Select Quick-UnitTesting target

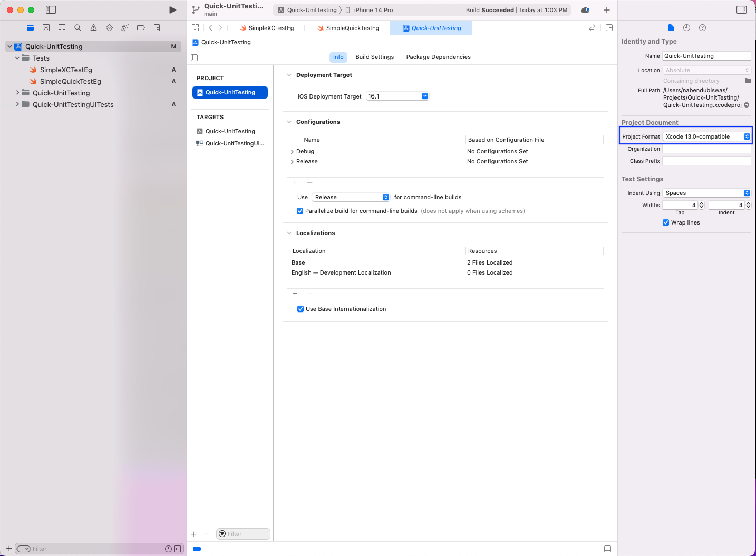230,131
